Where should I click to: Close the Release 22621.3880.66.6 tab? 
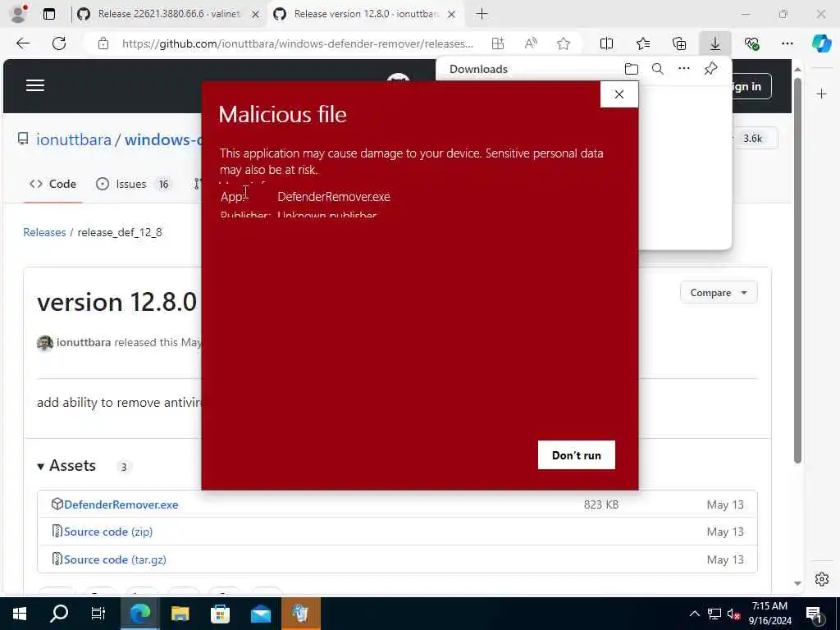(256, 15)
